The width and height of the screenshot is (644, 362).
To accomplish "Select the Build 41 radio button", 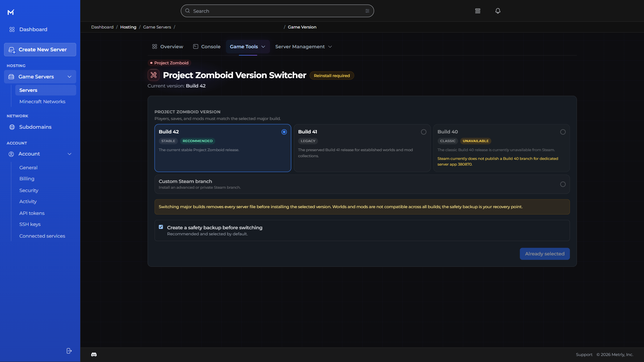I will (424, 132).
